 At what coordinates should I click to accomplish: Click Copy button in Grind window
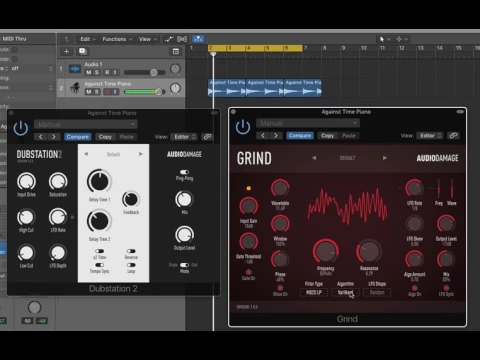[x=327, y=136]
